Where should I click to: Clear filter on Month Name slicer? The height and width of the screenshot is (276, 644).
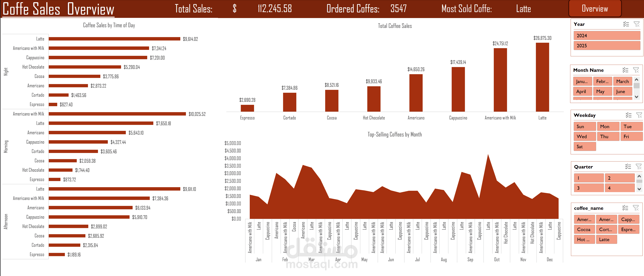point(636,70)
